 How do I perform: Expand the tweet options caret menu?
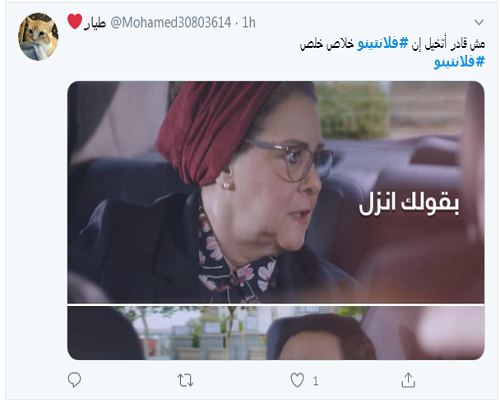[x=479, y=22]
